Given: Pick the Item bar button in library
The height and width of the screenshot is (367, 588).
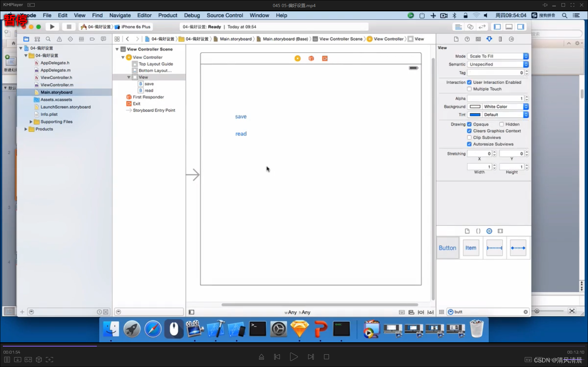Looking at the screenshot, I should [x=471, y=248].
